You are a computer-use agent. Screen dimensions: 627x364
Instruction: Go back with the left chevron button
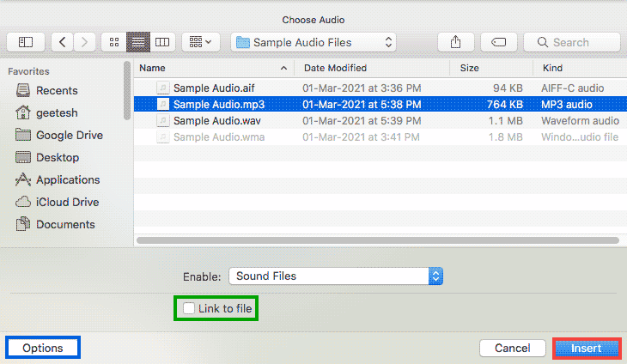pos(63,42)
